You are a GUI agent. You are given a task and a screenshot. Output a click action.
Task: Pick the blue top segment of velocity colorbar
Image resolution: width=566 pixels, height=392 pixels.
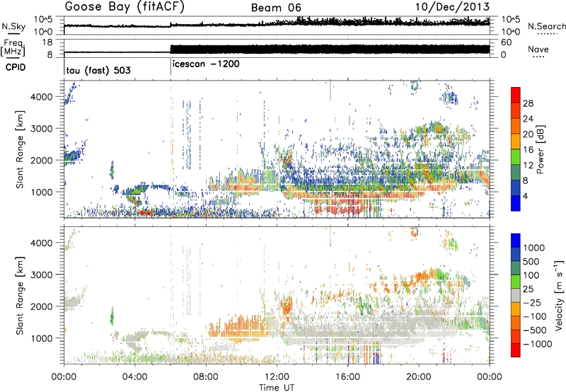click(x=516, y=241)
